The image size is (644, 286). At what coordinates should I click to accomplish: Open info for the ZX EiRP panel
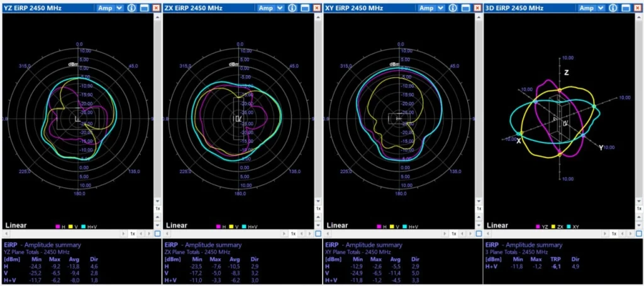[x=292, y=8]
